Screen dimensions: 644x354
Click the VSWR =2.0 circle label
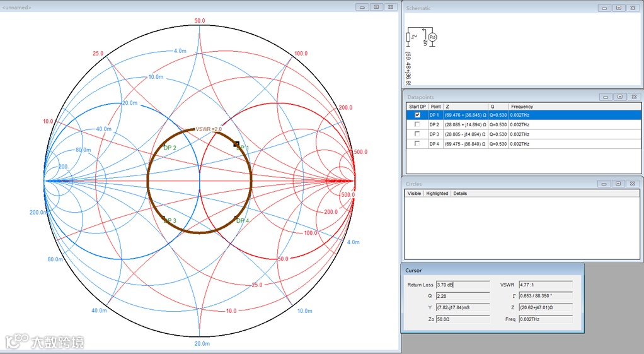208,129
